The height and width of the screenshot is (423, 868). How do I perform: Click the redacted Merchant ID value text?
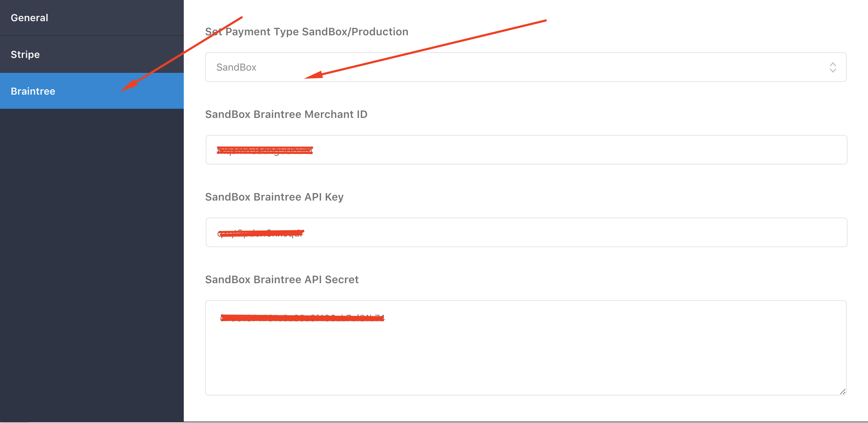click(265, 151)
